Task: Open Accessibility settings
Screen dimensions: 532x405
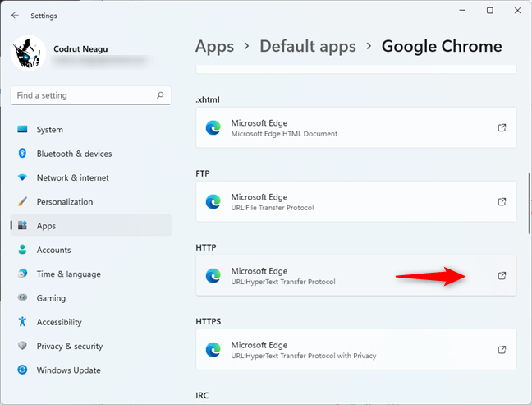Action: (90, 322)
